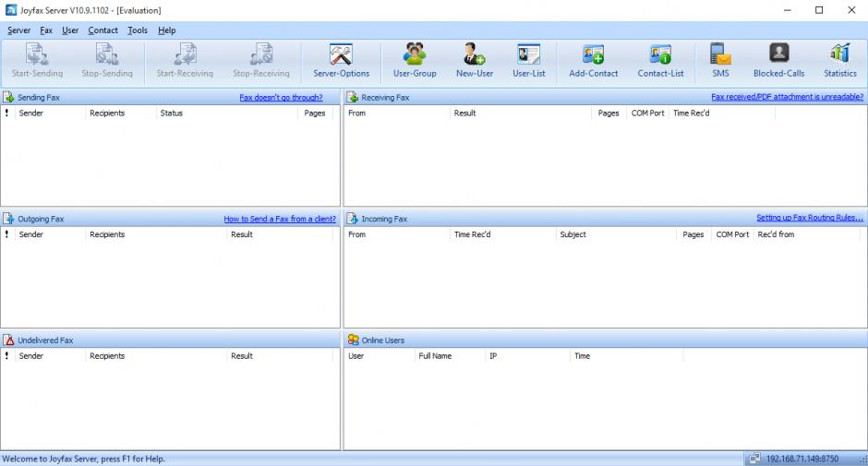
Task: Click User column header in Online Users
Action: pos(380,356)
